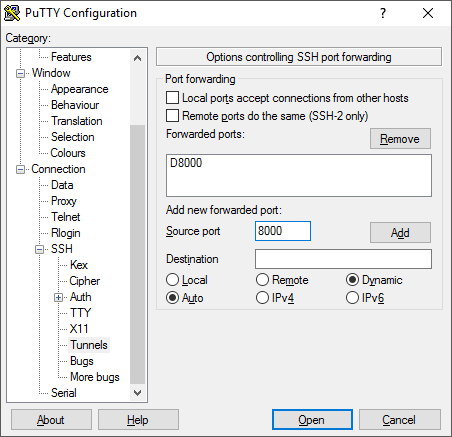Open the Kex category

click(79, 265)
